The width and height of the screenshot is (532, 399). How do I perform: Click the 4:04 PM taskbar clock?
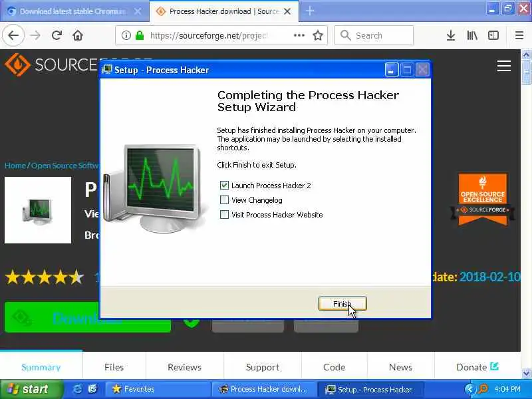click(507, 389)
